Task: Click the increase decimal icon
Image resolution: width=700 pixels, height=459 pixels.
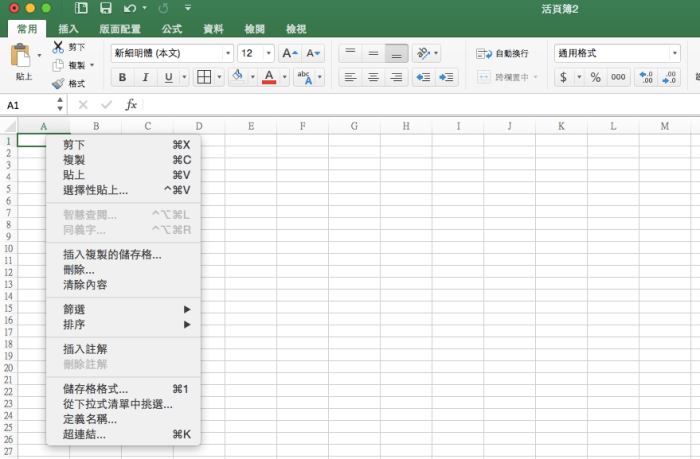Action: pos(646,77)
